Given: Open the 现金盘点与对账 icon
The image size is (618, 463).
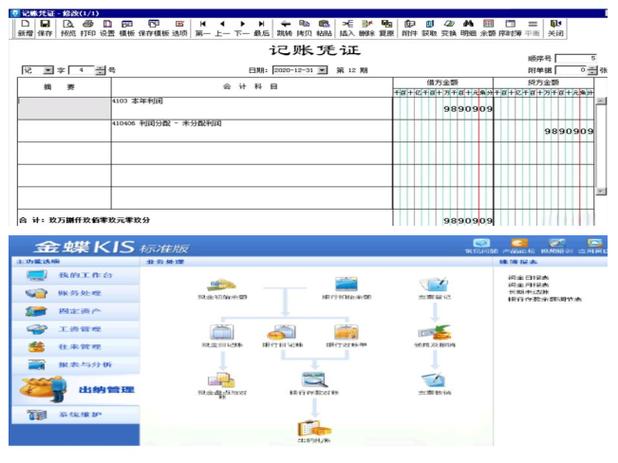Looking at the screenshot, I should pyautogui.click(x=222, y=386).
